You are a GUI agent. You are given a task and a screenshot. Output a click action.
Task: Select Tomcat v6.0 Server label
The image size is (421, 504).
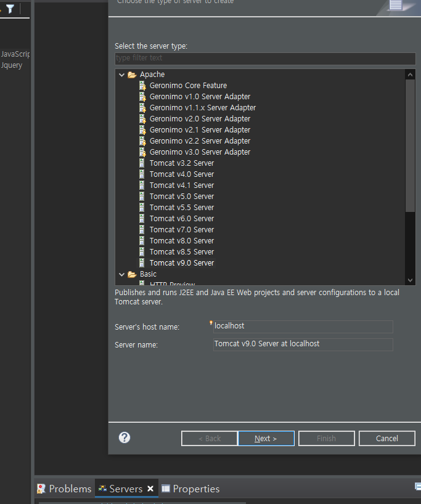182,219
